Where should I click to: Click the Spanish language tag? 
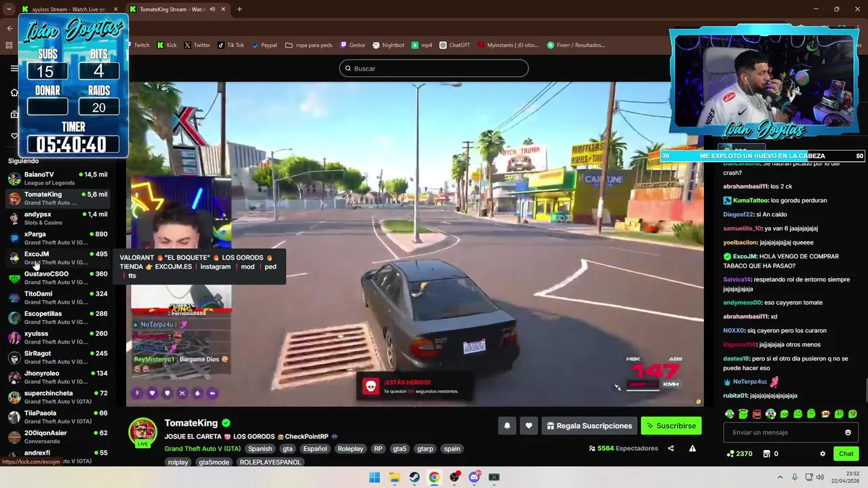coord(260,449)
